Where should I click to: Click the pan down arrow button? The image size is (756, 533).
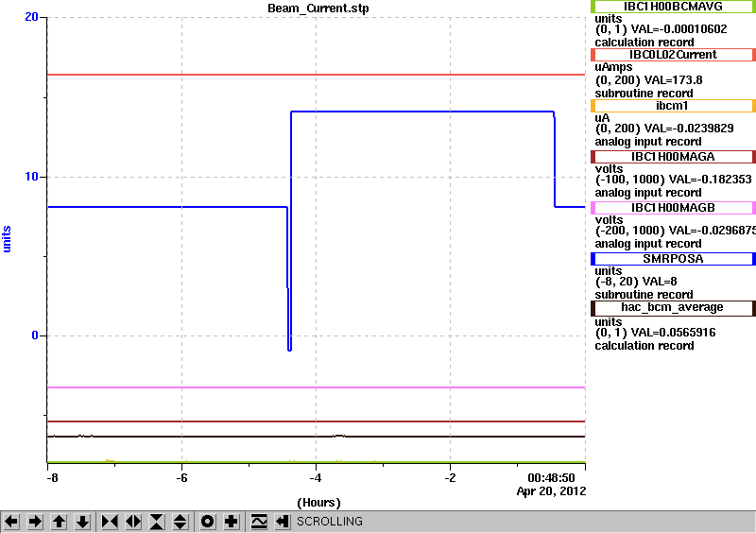82,522
